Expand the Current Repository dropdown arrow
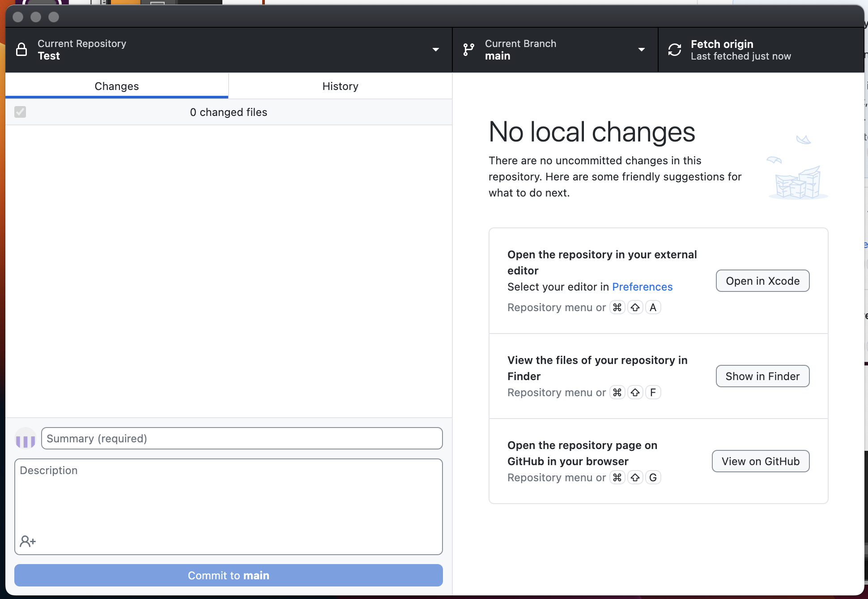Viewport: 868px width, 599px height. tap(435, 49)
